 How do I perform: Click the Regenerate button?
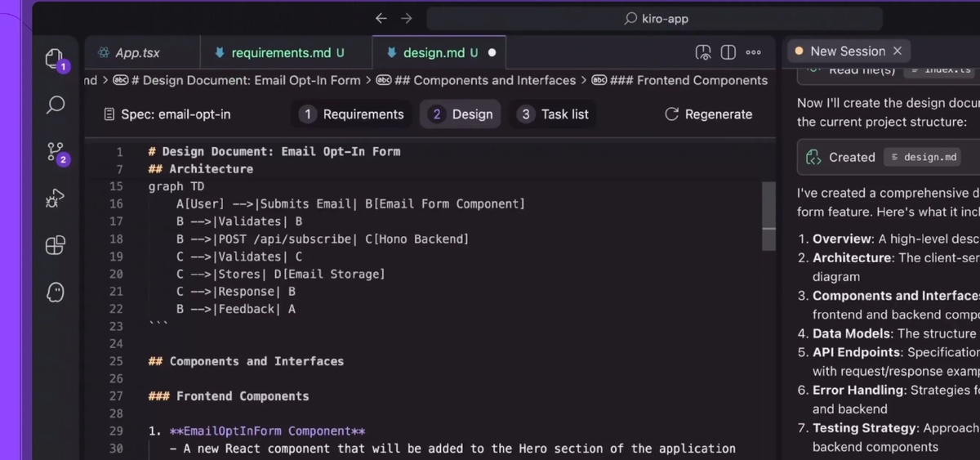pyautogui.click(x=709, y=114)
